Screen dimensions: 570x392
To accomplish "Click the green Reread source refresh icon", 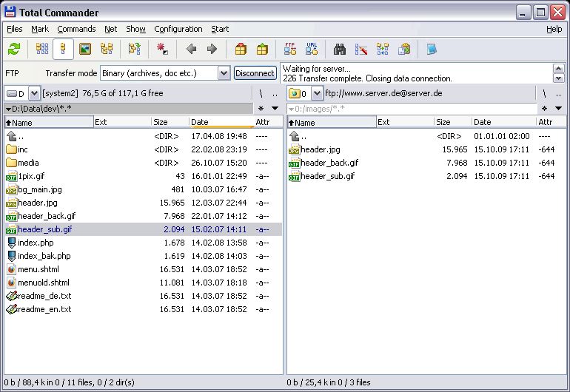I will pos(14,50).
